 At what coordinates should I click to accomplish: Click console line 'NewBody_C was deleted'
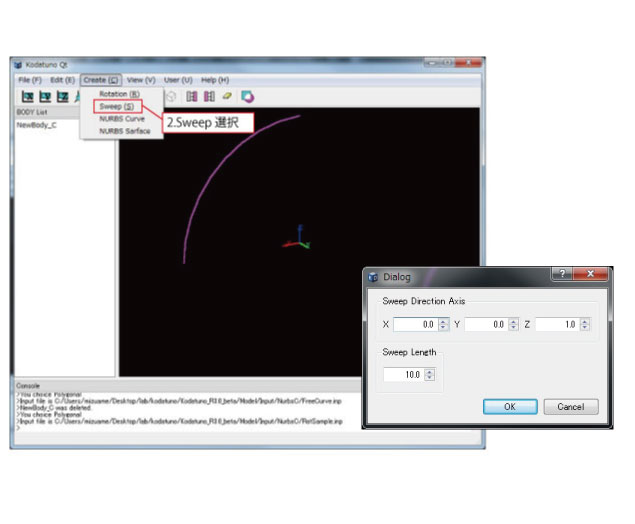click(x=54, y=408)
